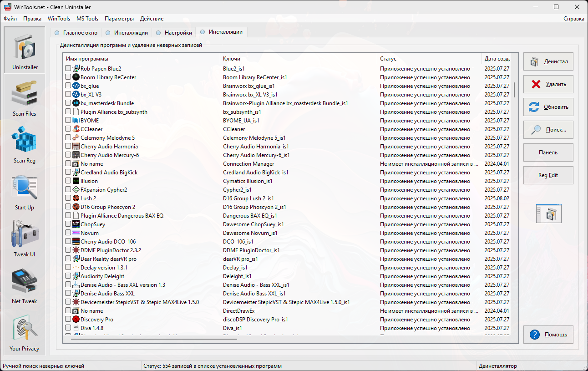Open the WinTools menu
The height and width of the screenshot is (371, 588).
pos(59,19)
